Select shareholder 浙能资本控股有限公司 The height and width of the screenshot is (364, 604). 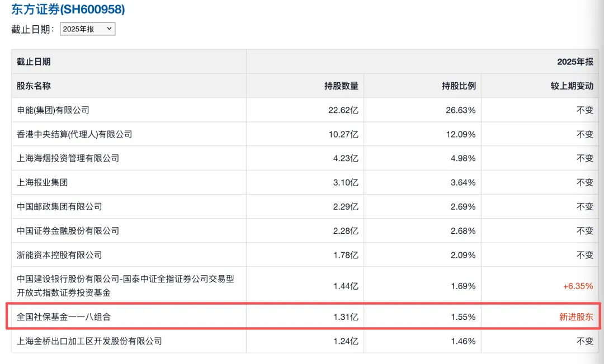tap(59, 254)
